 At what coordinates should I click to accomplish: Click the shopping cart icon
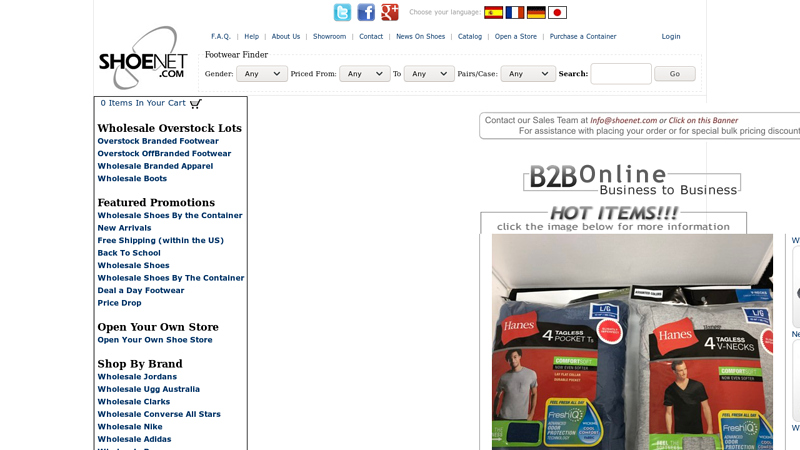coord(195,104)
